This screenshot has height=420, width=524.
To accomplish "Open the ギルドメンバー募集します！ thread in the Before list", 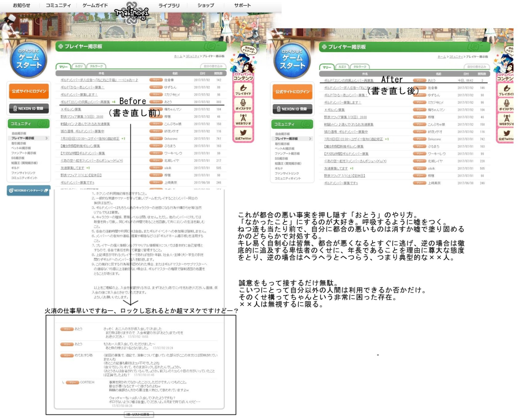I will [x=79, y=95].
